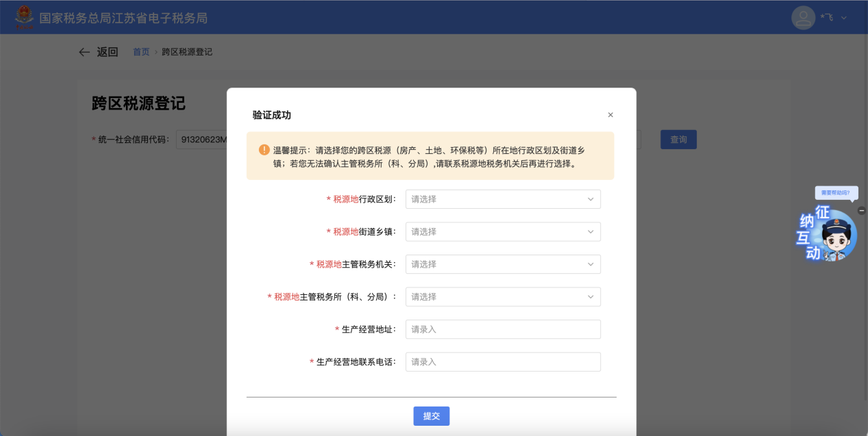Viewport: 868px width, 436px height.
Task: Open the 税源地行政区划 dropdown
Action: pyautogui.click(x=503, y=199)
